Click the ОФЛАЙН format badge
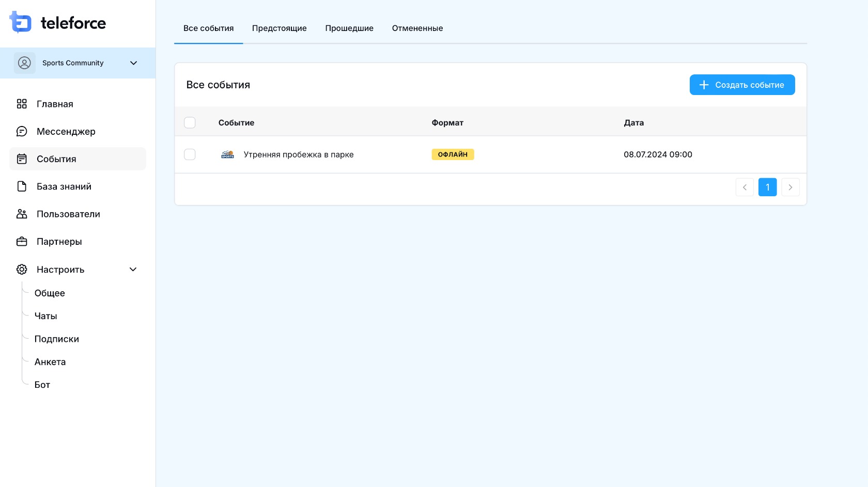This screenshot has width=868, height=487. [x=453, y=154]
